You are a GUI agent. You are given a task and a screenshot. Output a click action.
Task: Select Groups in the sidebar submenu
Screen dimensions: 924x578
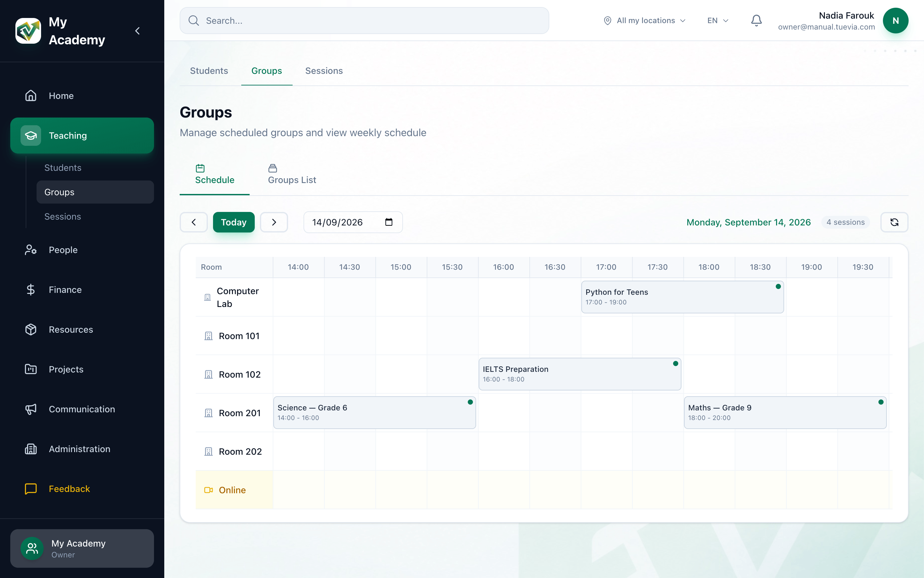95,192
